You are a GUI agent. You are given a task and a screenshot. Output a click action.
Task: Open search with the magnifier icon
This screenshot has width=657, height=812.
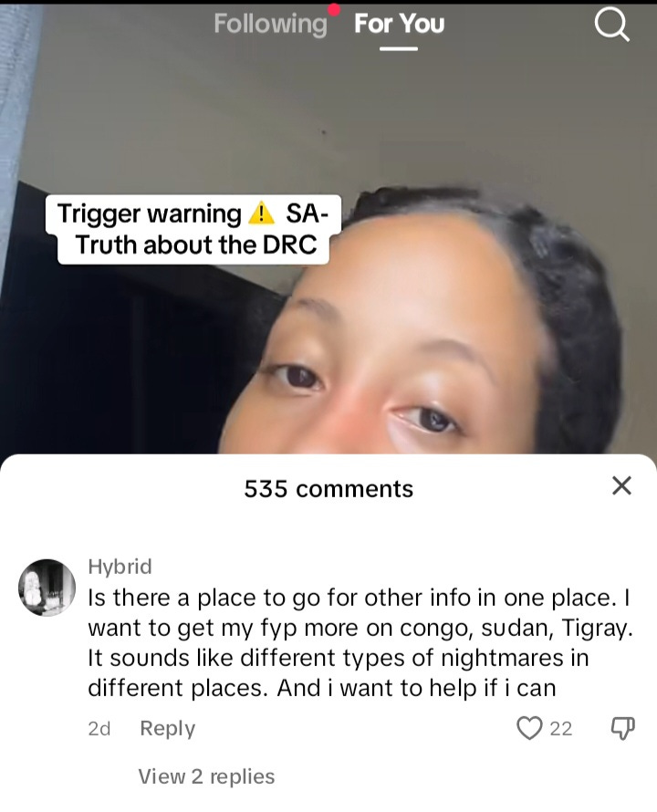point(612,26)
